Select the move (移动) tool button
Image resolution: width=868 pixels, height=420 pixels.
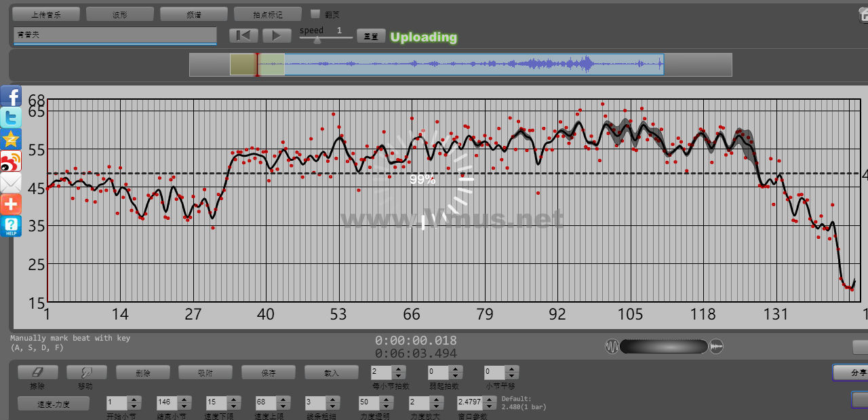click(87, 373)
